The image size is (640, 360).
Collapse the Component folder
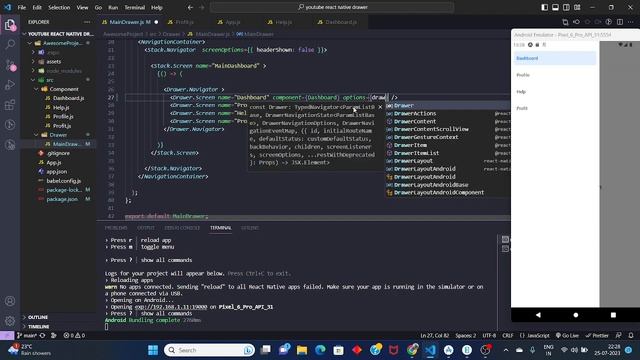click(x=63, y=89)
